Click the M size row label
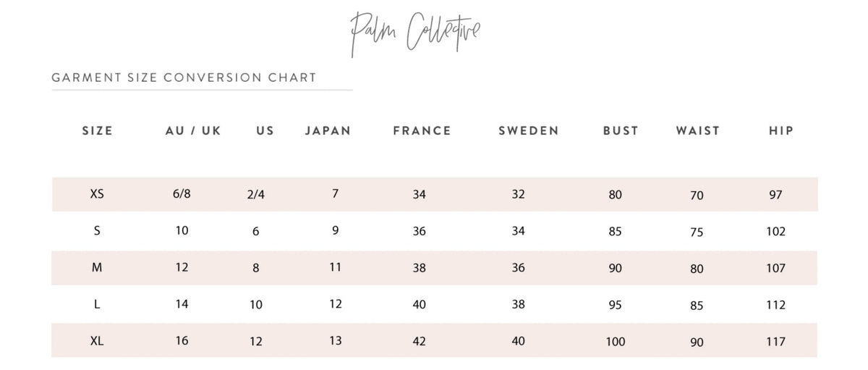868x370 pixels. [97, 268]
